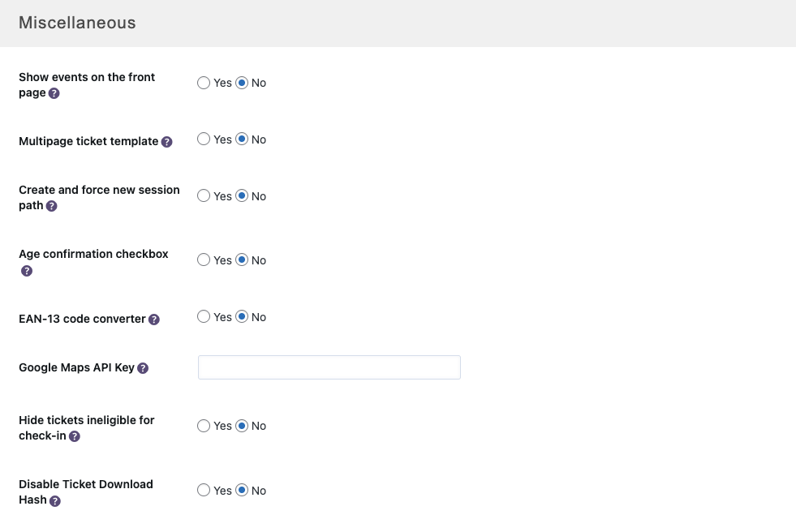Enable Multipage ticket template with Yes

(204, 139)
